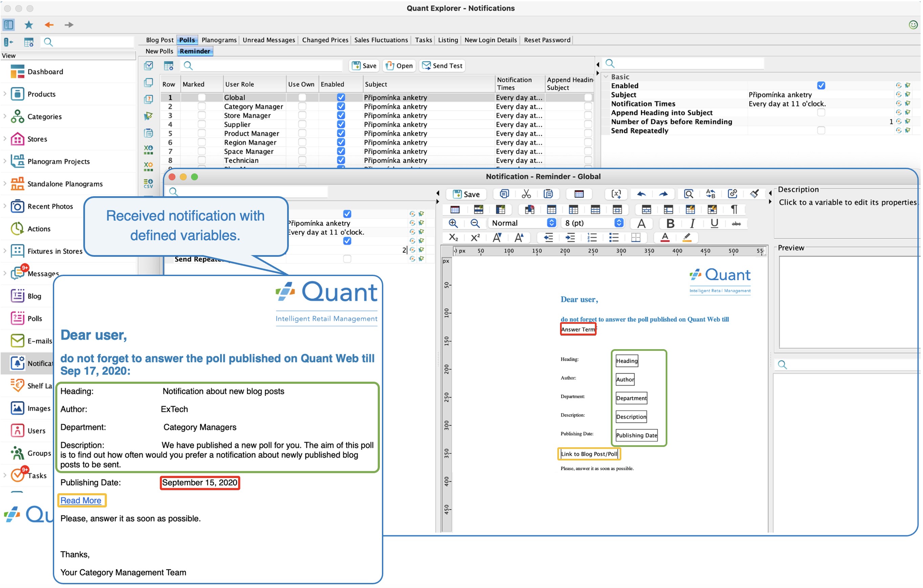The width and height of the screenshot is (923, 588).
Task: Apply italic formatting in the editor
Action: click(x=692, y=223)
